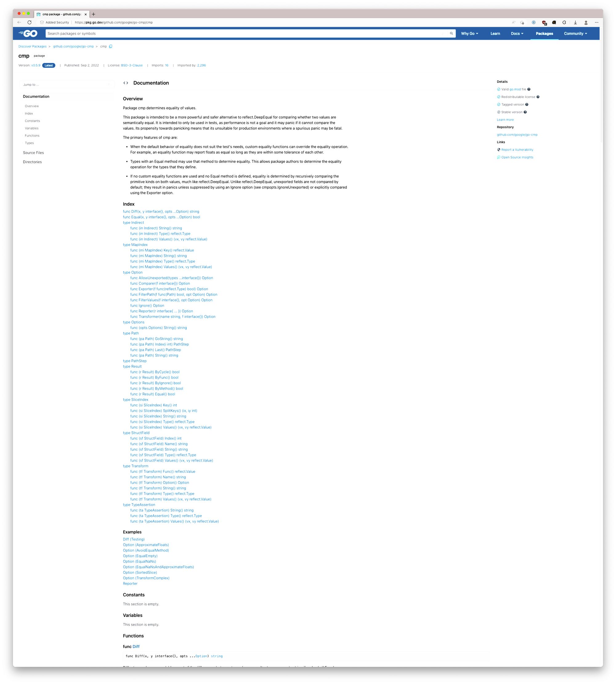Click the browser address bar URL
The image size is (616, 684).
click(114, 22)
